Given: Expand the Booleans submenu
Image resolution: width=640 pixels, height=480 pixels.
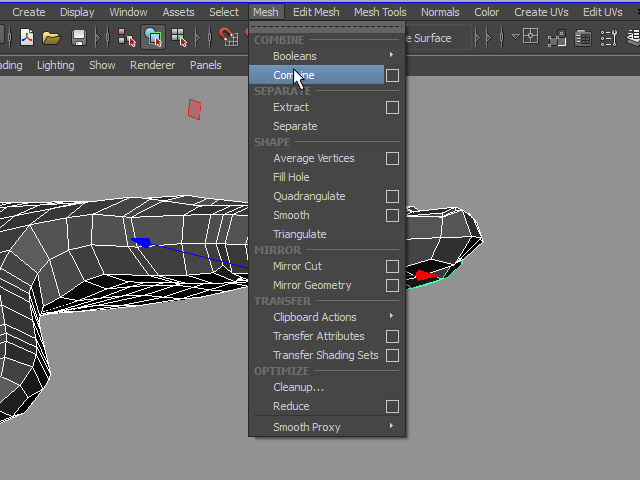Looking at the screenshot, I should 391,55.
